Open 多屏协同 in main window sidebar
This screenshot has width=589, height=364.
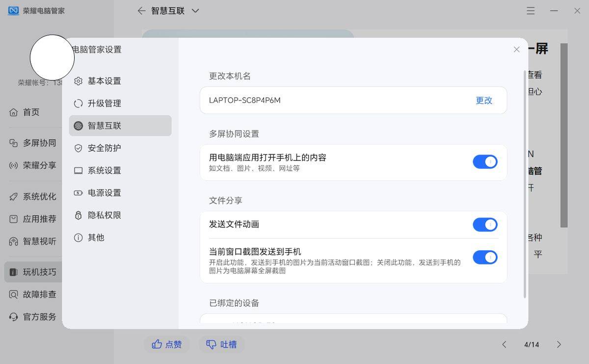(33, 143)
